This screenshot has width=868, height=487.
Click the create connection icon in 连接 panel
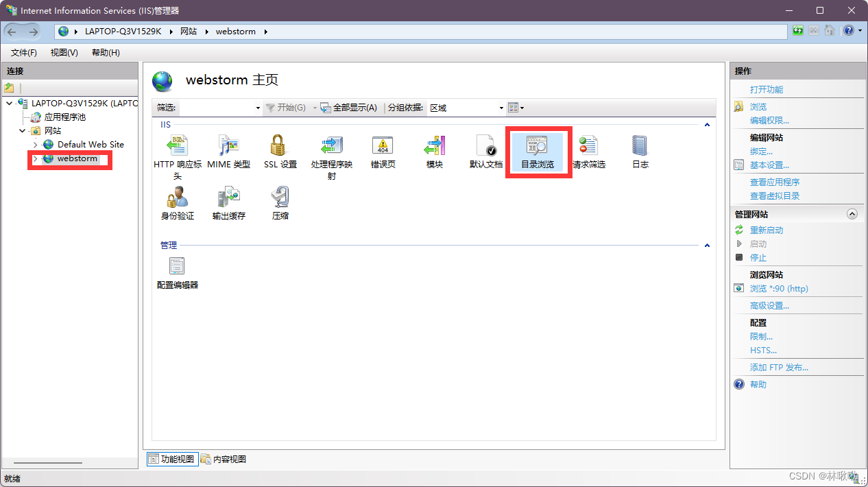(x=9, y=88)
